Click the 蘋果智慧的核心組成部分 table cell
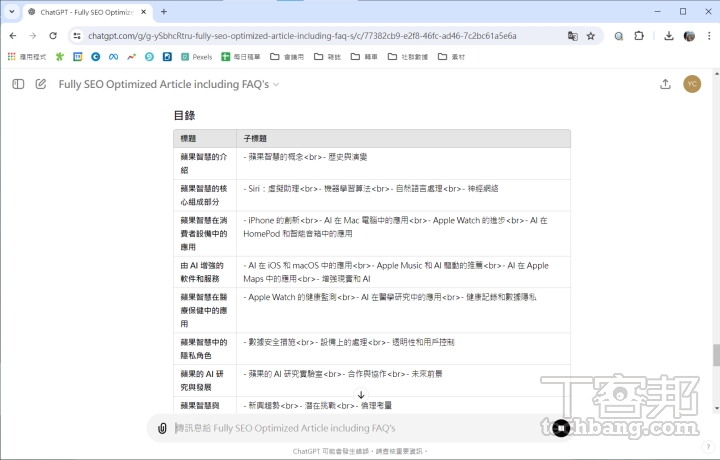This screenshot has width=720, height=460. (205, 195)
